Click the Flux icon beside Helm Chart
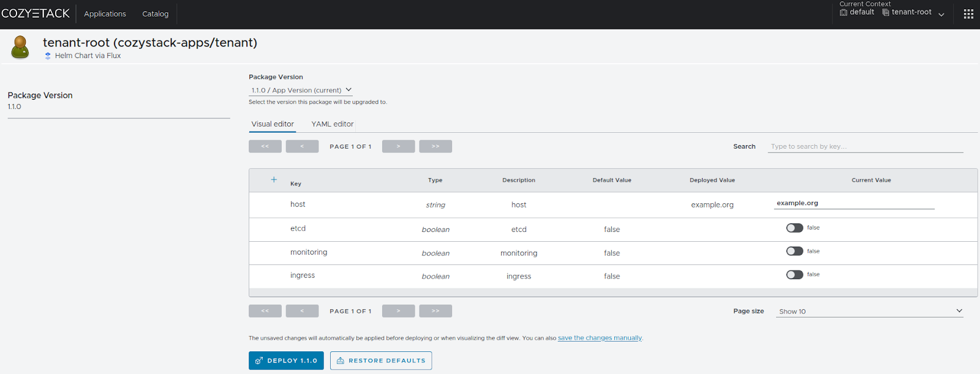 48,56
